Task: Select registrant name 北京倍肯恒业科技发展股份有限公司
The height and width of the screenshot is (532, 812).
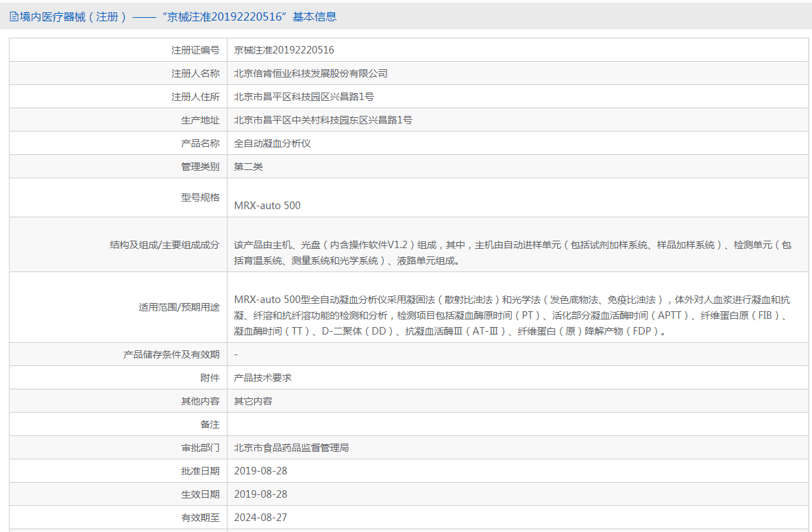Action: 310,73
